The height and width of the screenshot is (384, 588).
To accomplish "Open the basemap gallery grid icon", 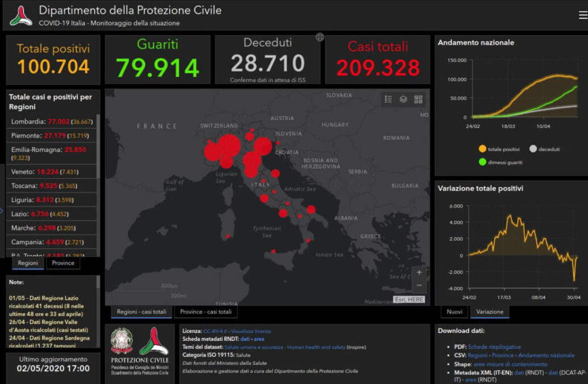I will tap(419, 99).
